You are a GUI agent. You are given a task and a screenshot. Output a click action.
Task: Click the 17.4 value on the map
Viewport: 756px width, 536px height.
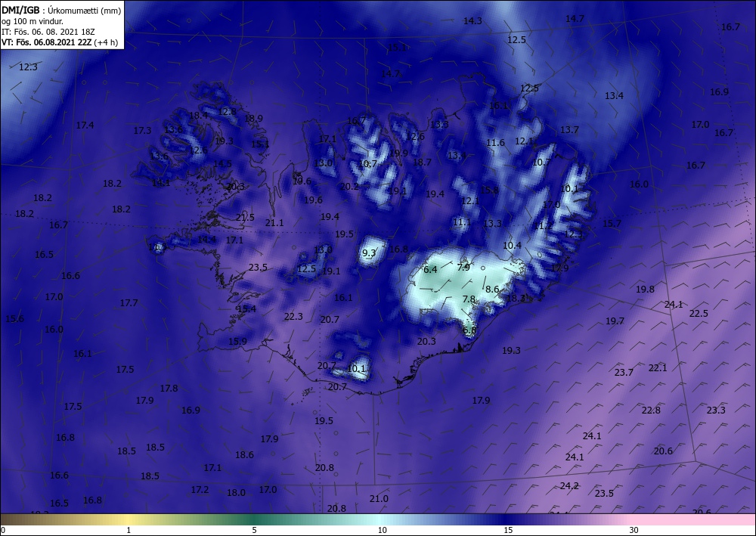click(x=85, y=125)
